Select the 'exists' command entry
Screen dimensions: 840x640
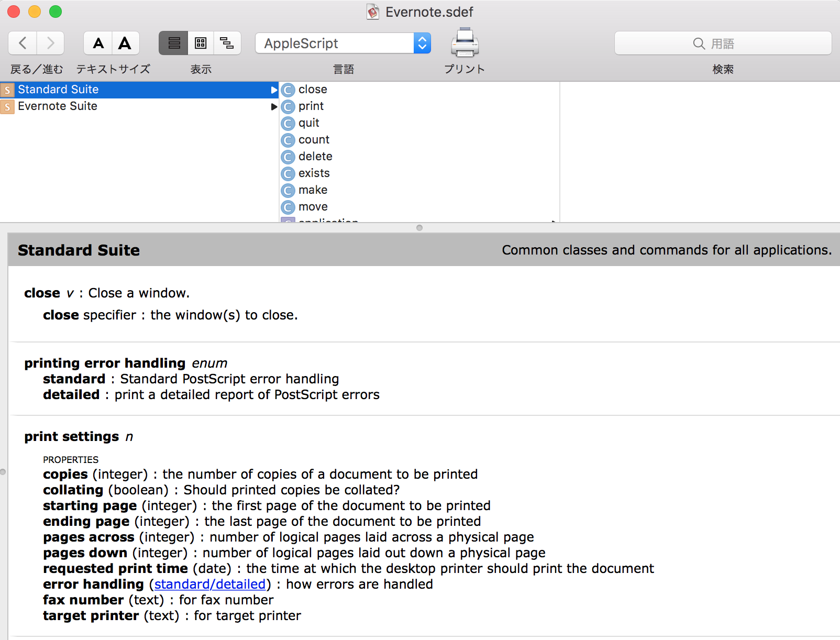tap(313, 173)
